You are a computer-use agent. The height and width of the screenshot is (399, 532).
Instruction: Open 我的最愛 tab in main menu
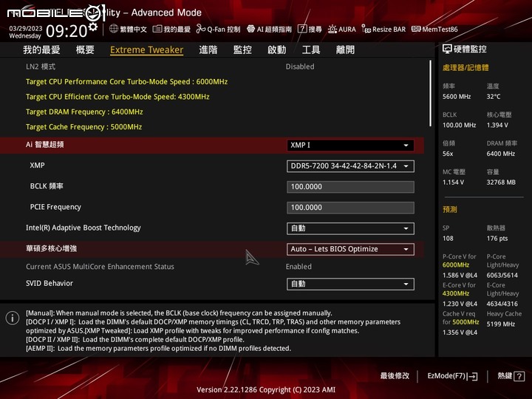(x=41, y=50)
